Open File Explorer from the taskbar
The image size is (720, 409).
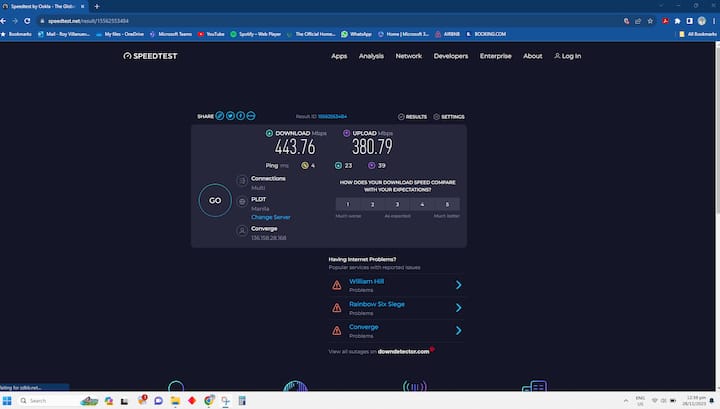175,401
